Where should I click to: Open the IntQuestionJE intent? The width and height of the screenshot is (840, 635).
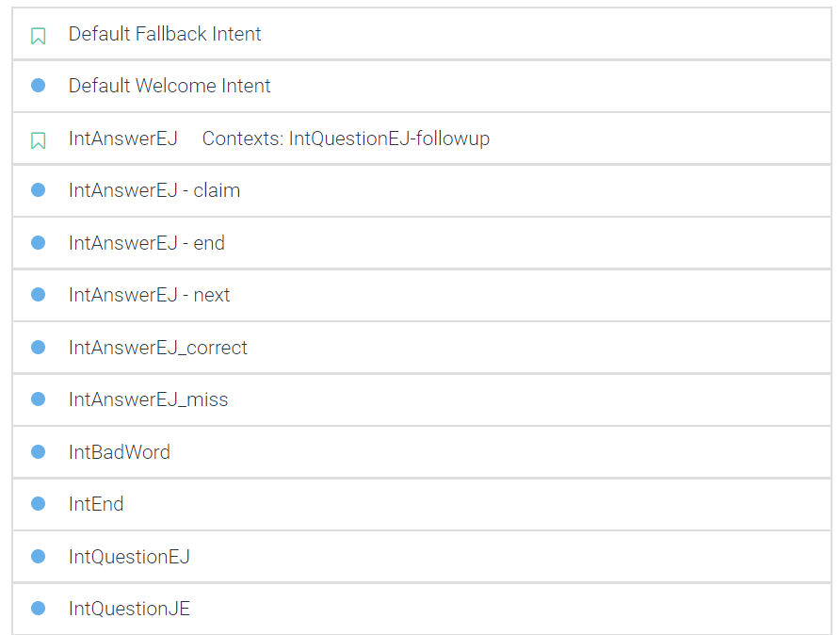pyautogui.click(x=129, y=609)
